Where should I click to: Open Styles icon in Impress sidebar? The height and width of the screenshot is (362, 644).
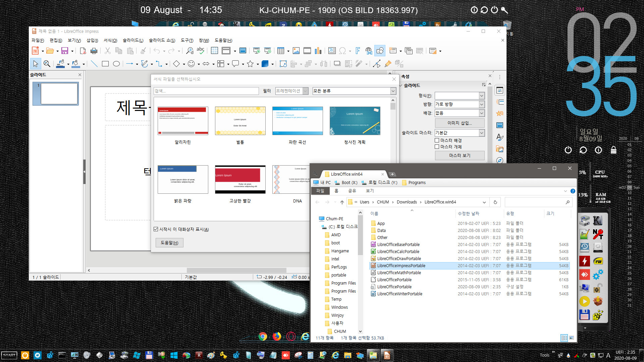coord(500,137)
